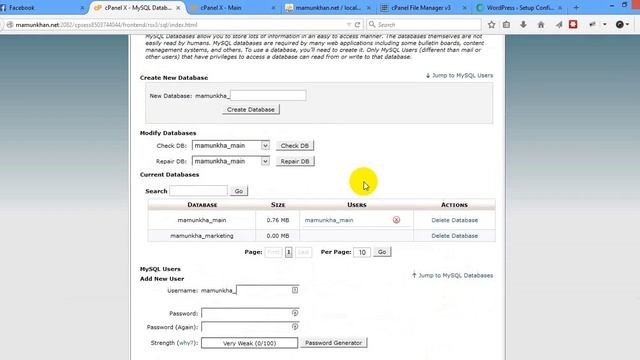This screenshot has height=360, width=640.
Task: Delete Database link for mamunkha_main
Action: pyautogui.click(x=454, y=220)
